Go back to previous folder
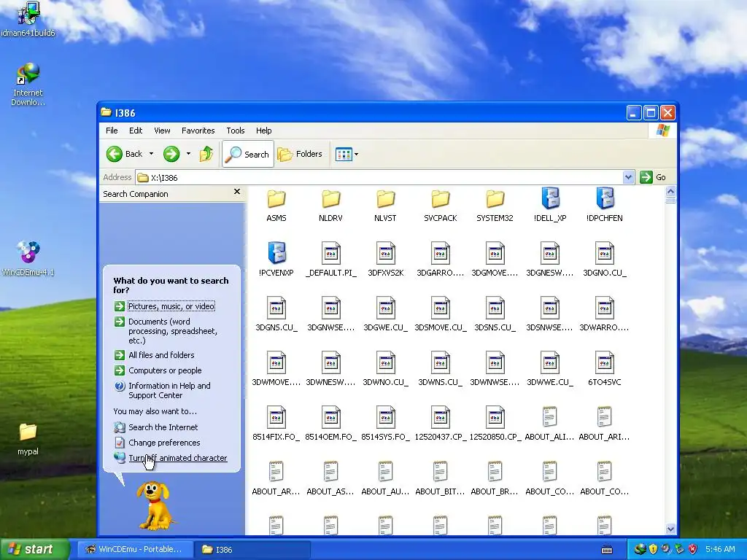 (x=124, y=154)
